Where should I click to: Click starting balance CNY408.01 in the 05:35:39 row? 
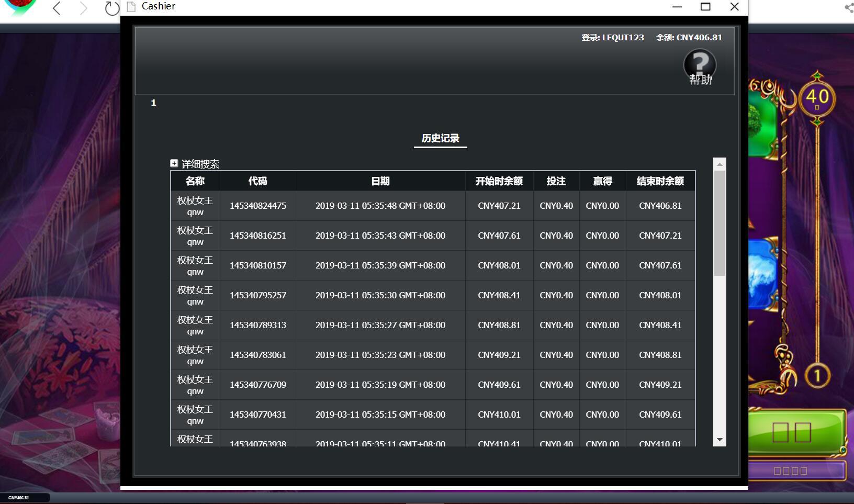(499, 265)
